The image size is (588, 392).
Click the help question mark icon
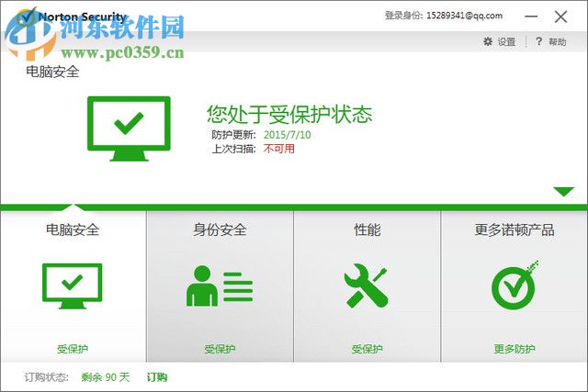[x=539, y=41]
